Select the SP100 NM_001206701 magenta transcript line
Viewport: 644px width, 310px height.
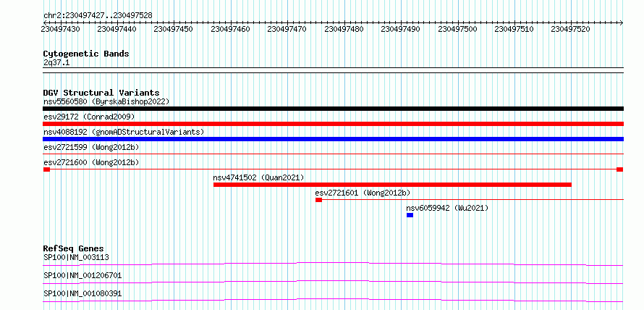[x=333, y=282]
